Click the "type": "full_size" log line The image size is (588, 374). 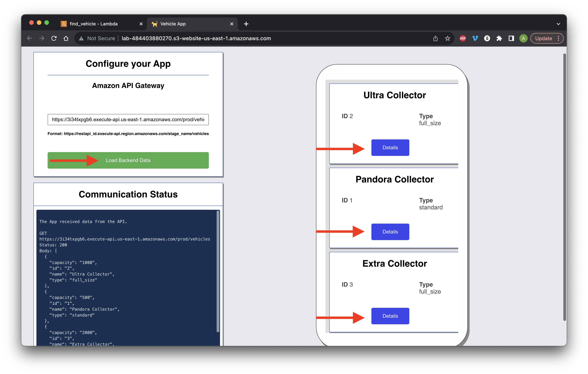(x=73, y=280)
